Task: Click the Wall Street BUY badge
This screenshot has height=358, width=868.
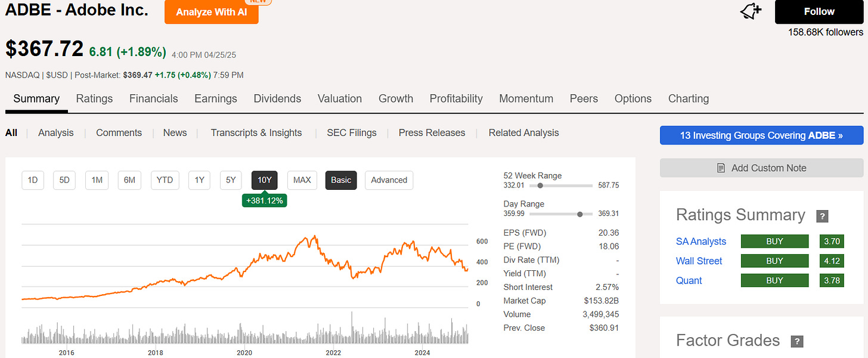Action: (x=774, y=261)
